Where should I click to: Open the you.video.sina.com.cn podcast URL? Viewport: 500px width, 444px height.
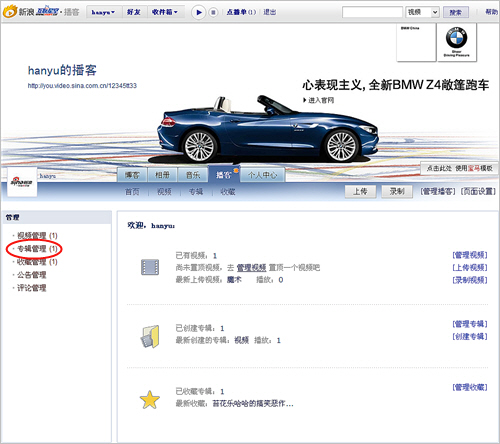[82, 86]
